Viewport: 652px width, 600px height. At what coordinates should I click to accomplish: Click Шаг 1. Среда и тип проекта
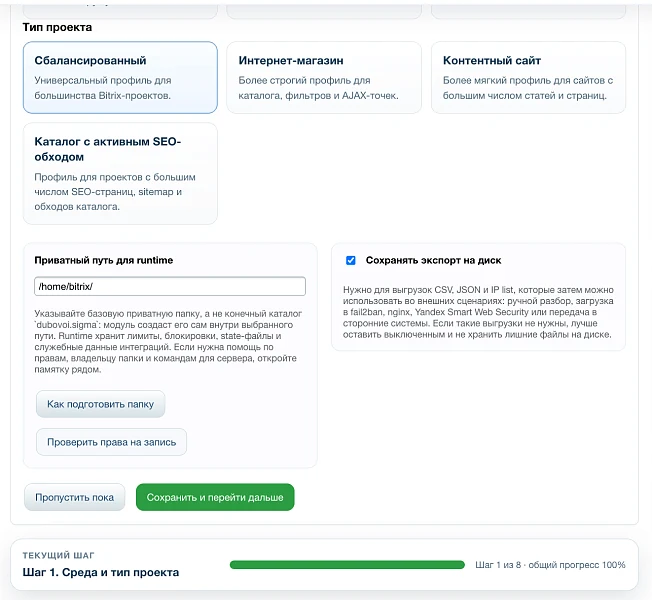(101, 572)
